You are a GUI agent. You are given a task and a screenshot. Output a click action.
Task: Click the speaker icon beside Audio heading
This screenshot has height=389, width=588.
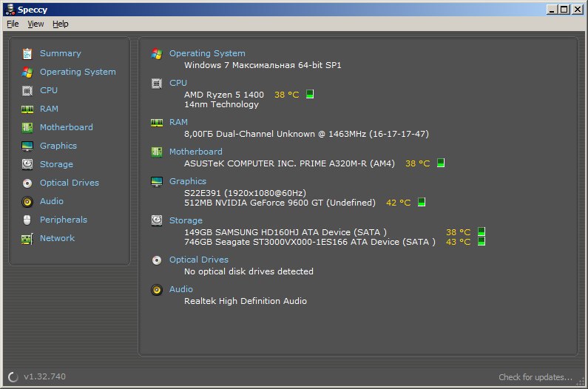157,290
